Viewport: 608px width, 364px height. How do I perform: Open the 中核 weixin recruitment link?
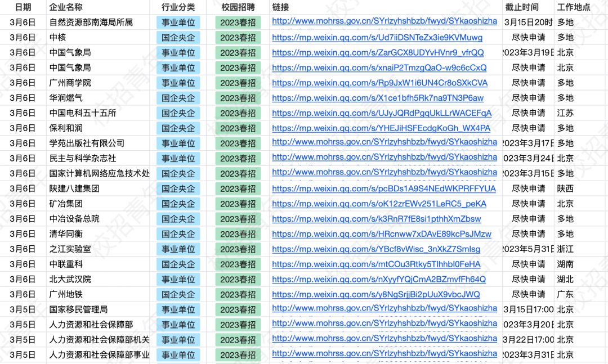click(x=377, y=38)
